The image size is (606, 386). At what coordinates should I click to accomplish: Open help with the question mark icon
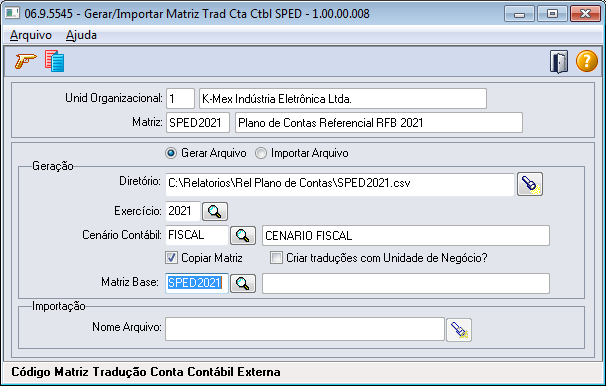pos(587,61)
